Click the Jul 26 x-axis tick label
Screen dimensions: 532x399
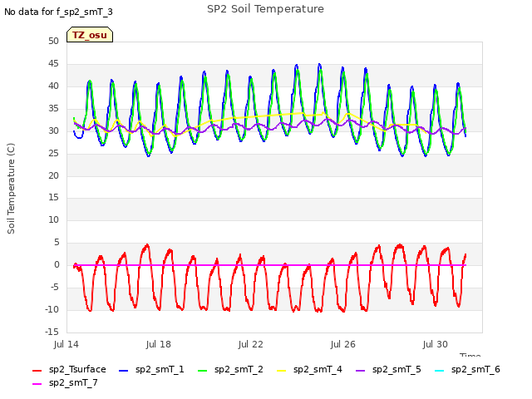[x=343, y=345]
